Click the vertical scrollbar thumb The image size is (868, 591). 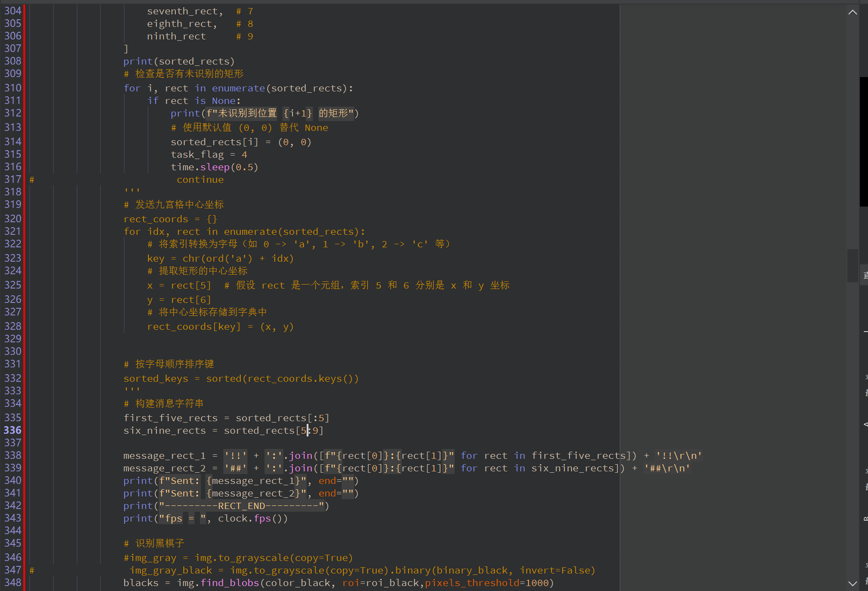point(852,266)
